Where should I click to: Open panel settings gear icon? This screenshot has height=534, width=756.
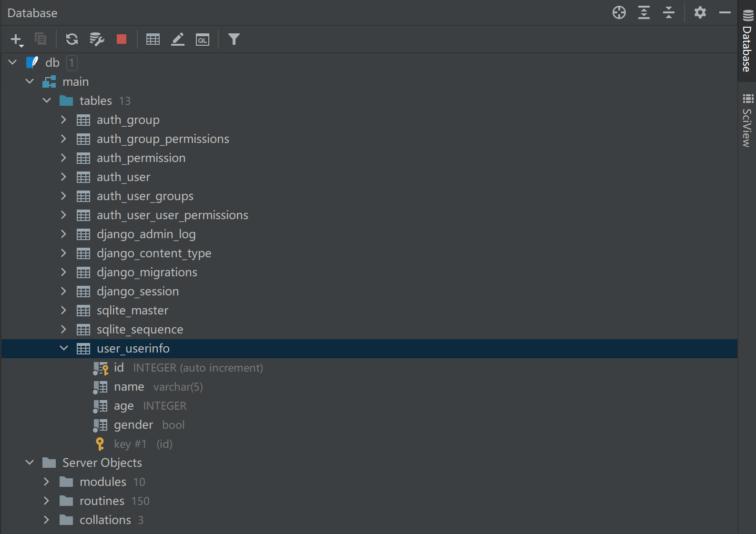point(700,12)
